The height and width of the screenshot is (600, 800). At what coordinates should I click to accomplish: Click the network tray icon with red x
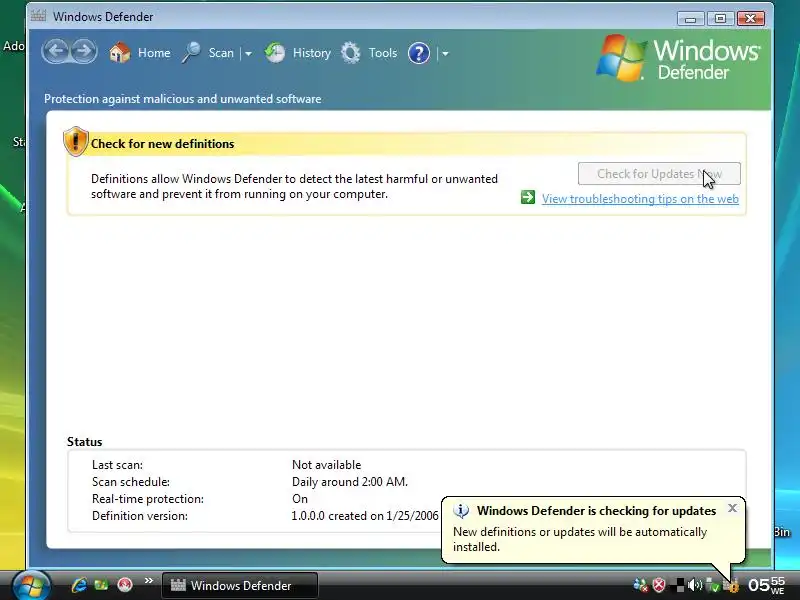pyautogui.click(x=640, y=585)
